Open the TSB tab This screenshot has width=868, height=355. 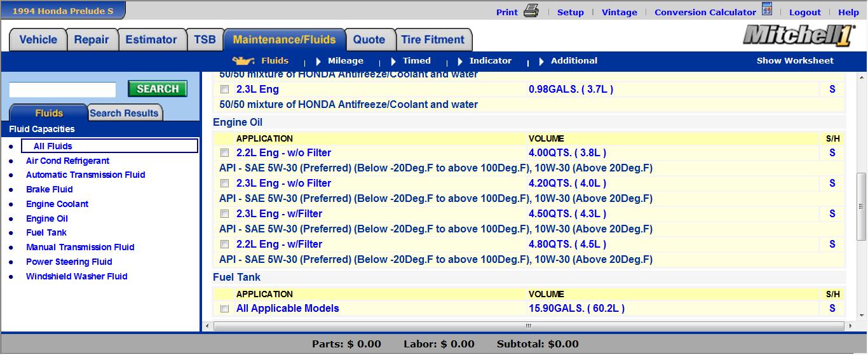205,39
